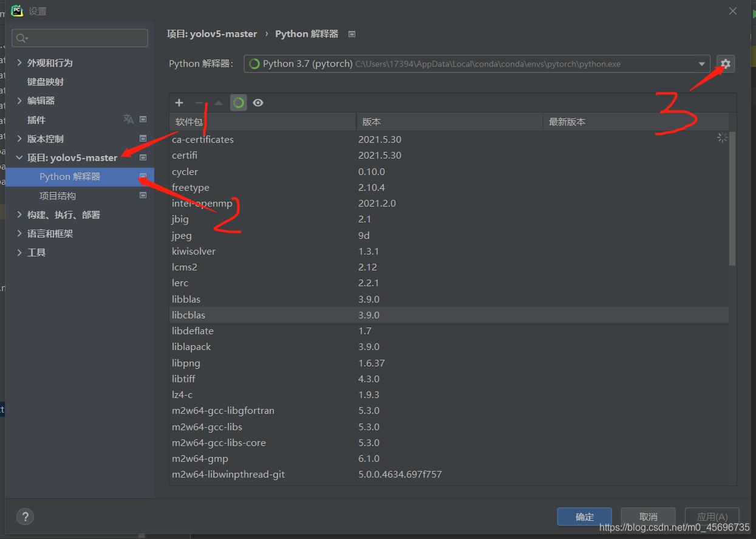This screenshot has width=756, height=539.
Task: Click the search icon in settings search
Action: click(22, 38)
